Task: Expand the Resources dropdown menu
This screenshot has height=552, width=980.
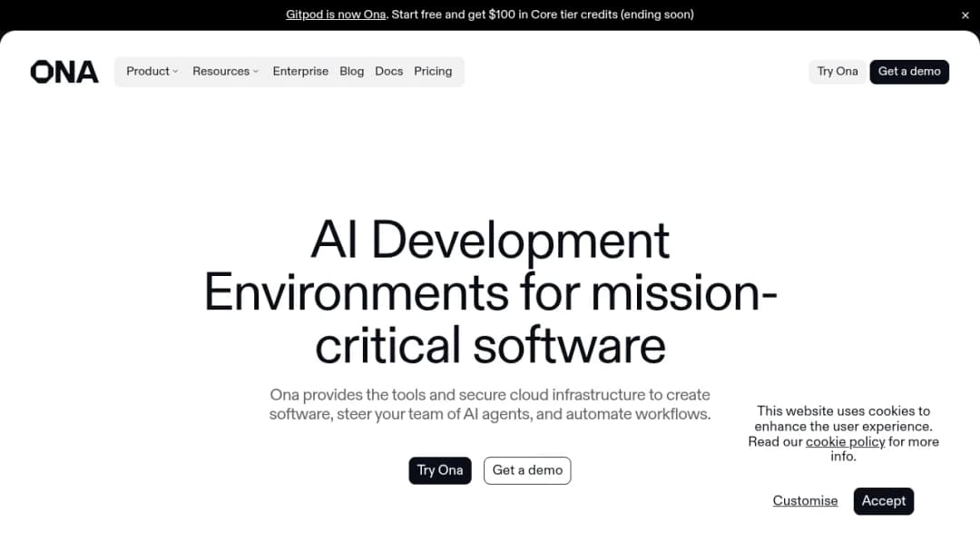Action: click(225, 71)
